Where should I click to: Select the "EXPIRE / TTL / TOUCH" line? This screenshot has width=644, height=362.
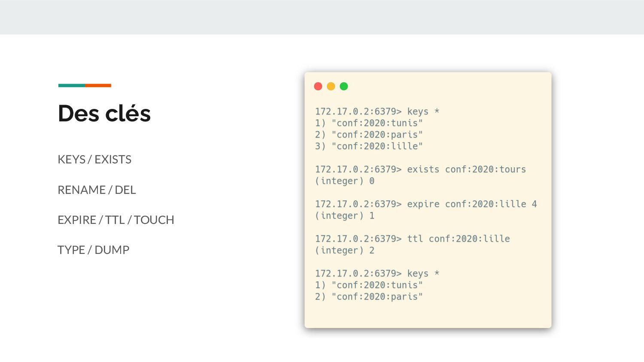pyautogui.click(x=116, y=220)
